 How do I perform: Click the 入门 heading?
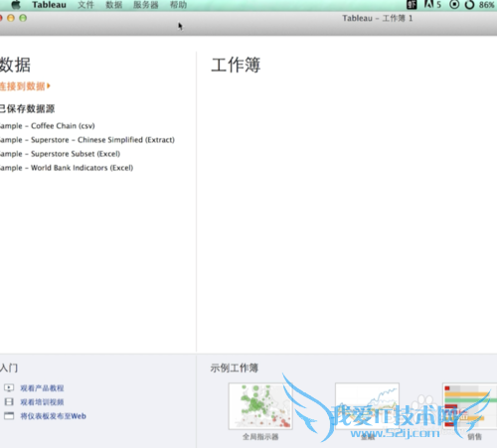point(9,368)
